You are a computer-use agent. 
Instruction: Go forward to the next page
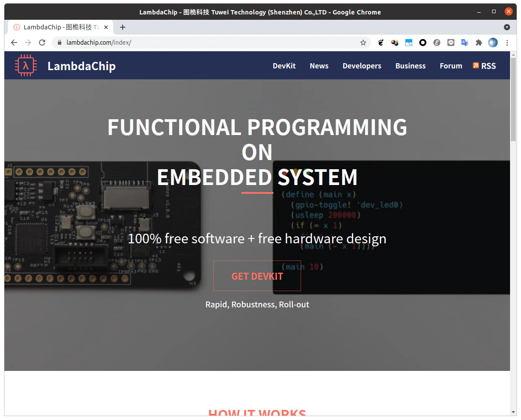click(28, 43)
